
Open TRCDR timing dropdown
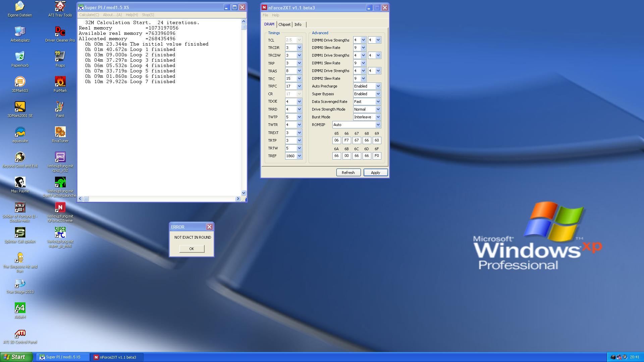click(x=299, y=48)
